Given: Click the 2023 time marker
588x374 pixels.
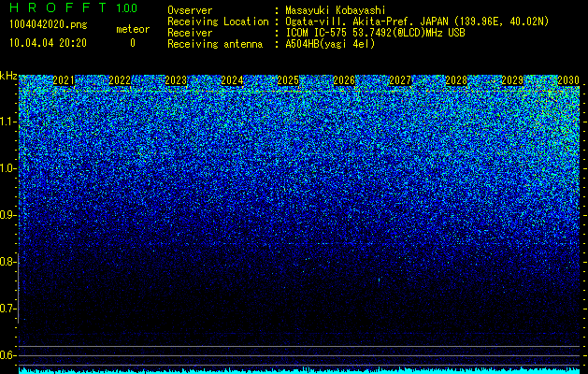Looking at the screenshot, I should [176, 80].
